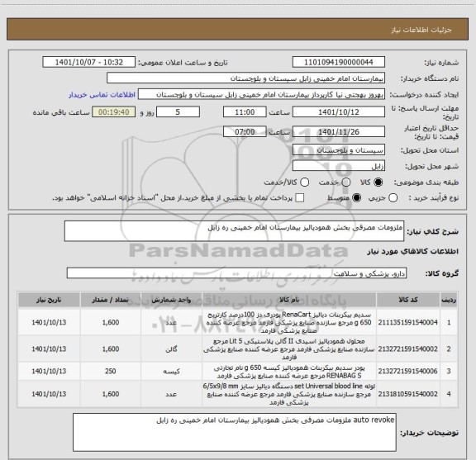Click the validity time field 07:00

(245, 131)
